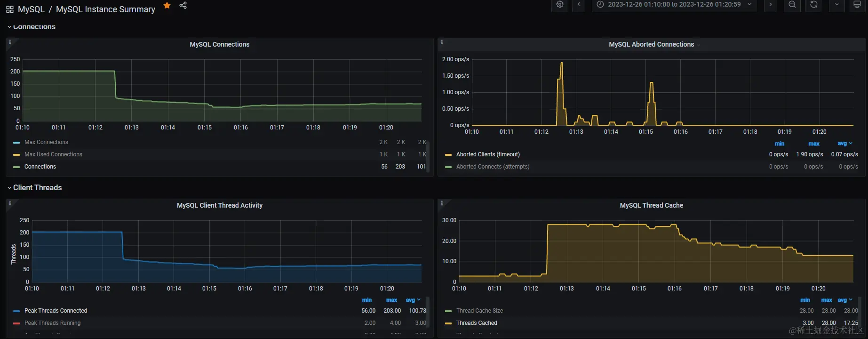This screenshot has width=868, height=339.
Task: Star the MySQL Instance Summary dashboard
Action: (x=167, y=5)
